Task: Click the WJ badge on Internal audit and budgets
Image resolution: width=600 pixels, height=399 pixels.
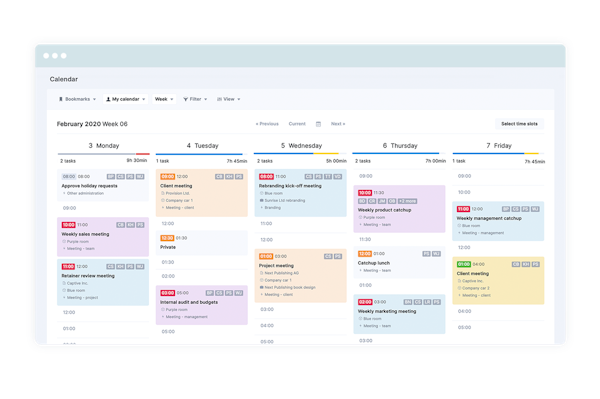Action: (239, 293)
